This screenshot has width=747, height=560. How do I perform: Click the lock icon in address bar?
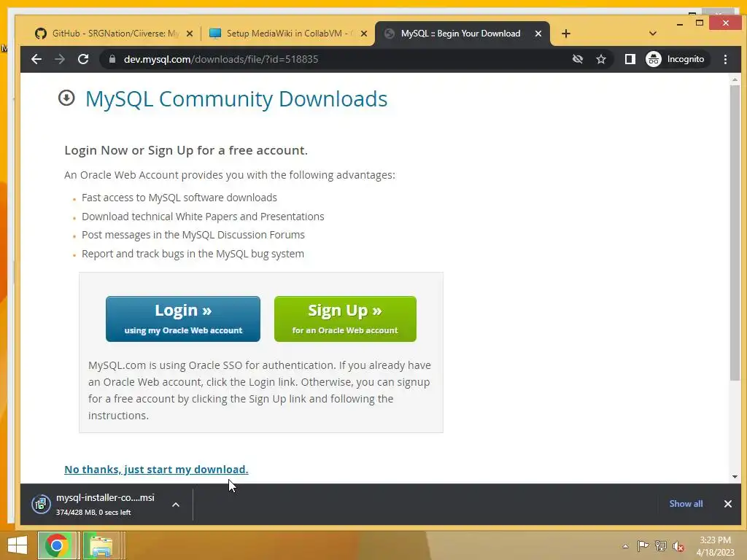tap(112, 59)
